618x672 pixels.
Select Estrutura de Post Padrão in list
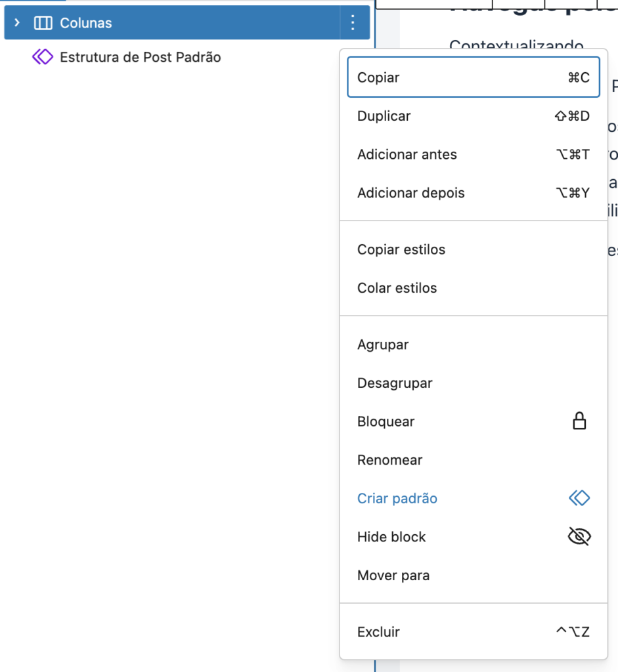pos(141,57)
